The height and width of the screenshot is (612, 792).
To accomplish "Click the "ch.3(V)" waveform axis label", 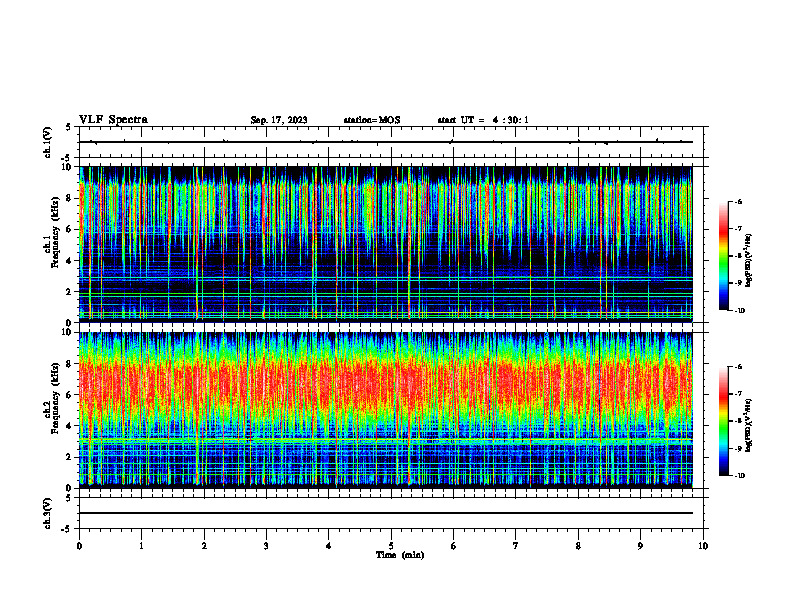I will [48, 513].
